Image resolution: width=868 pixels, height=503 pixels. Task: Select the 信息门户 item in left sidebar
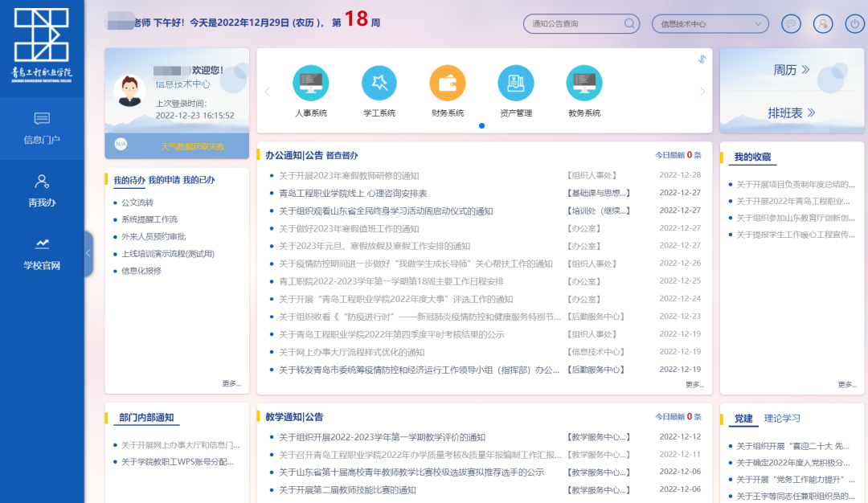coord(42,129)
